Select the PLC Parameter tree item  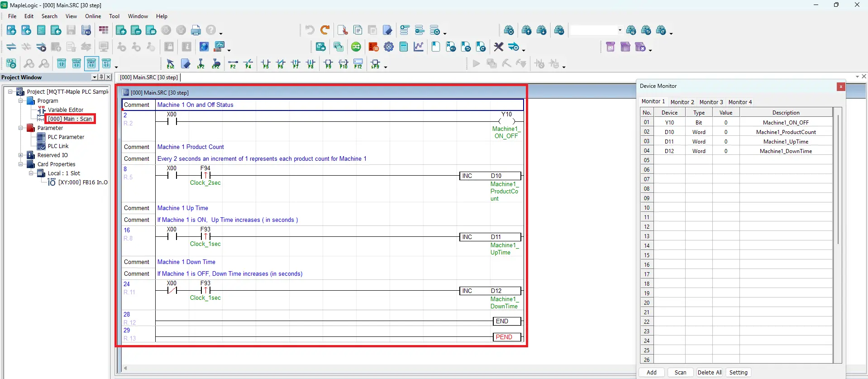tap(66, 137)
